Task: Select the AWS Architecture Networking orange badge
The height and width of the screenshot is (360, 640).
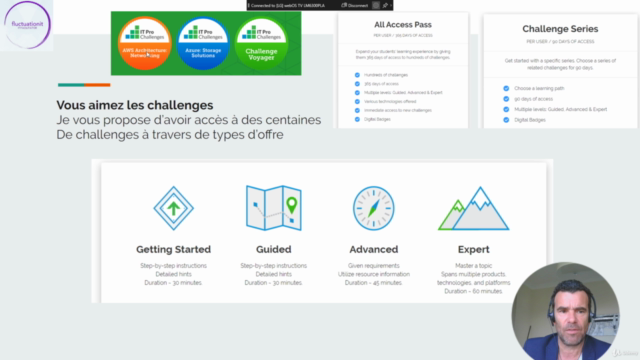Action: point(144,43)
